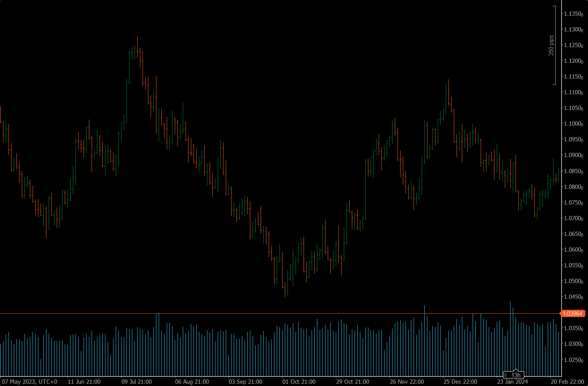Viewport: 588px width, 386px height.
Task: Click the 06 Aug 21:00 date label
Action: coord(192,382)
